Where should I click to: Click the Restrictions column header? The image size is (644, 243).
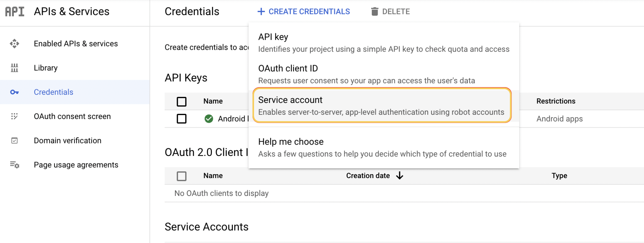click(x=556, y=101)
